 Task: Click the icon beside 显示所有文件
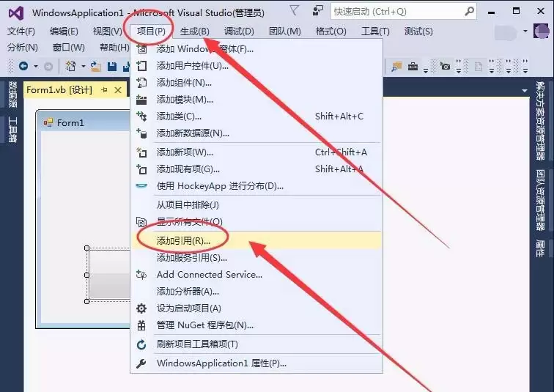click(x=141, y=222)
